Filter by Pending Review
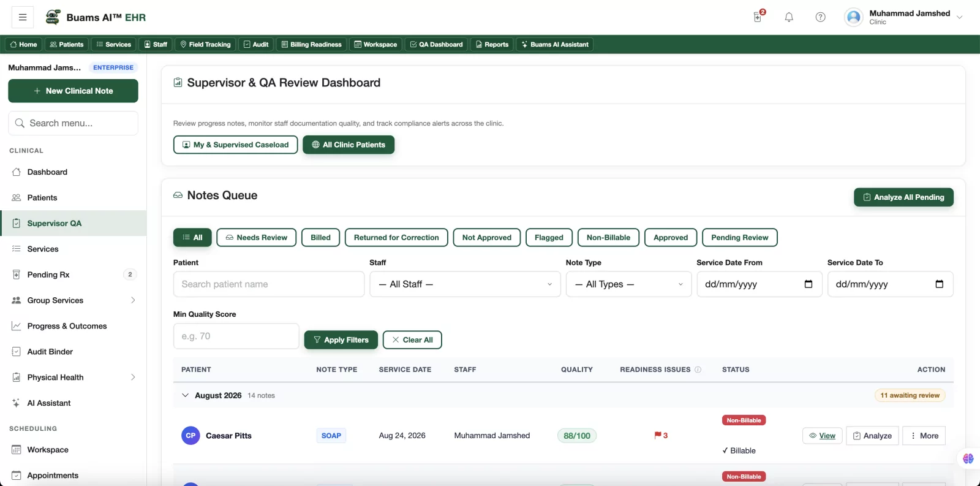This screenshot has width=980, height=486. pyautogui.click(x=740, y=238)
